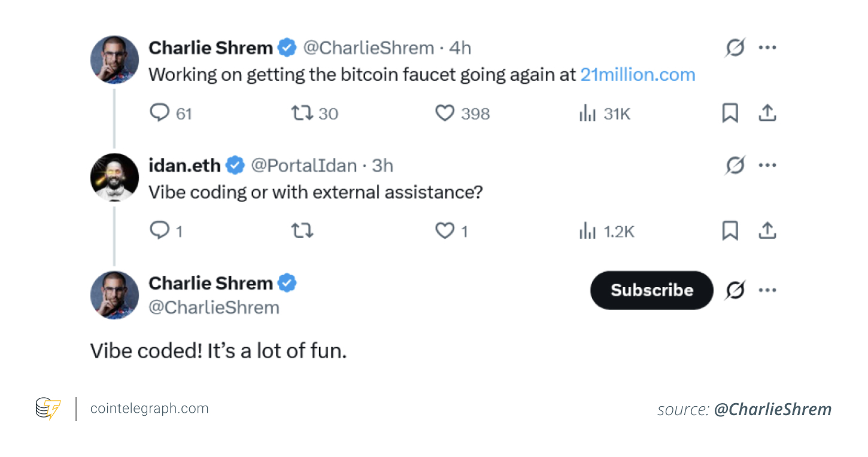Open Grok analysis for Charlie Shrem's tweet
This screenshot has height=457, width=868.
(x=735, y=47)
